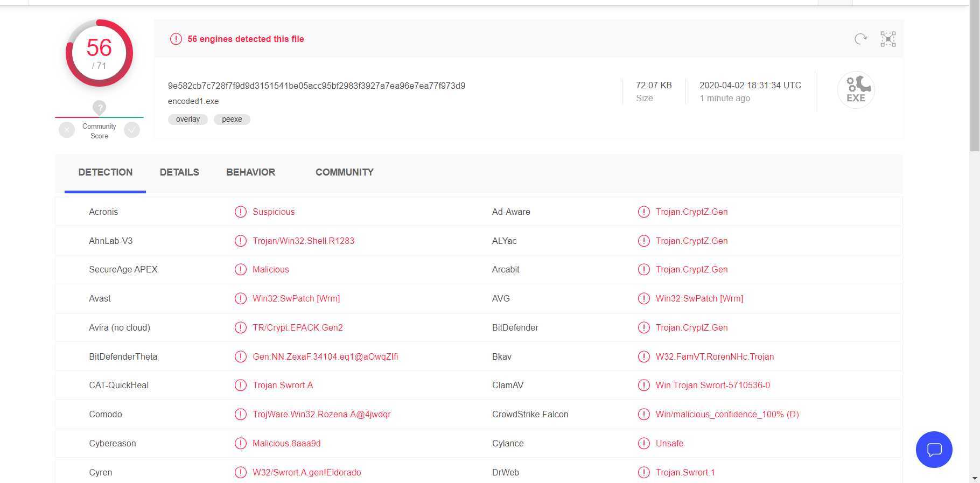The width and height of the screenshot is (980, 483).
Task: Click the warning icon in BitDefender row
Action: click(643, 327)
